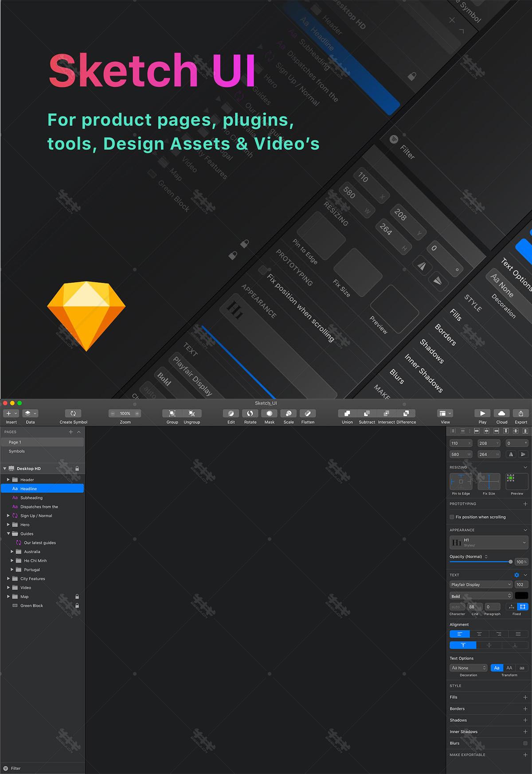Viewport: 532px width, 774px height.
Task: Click the zoom out minus button
Action: (x=113, y=413)
